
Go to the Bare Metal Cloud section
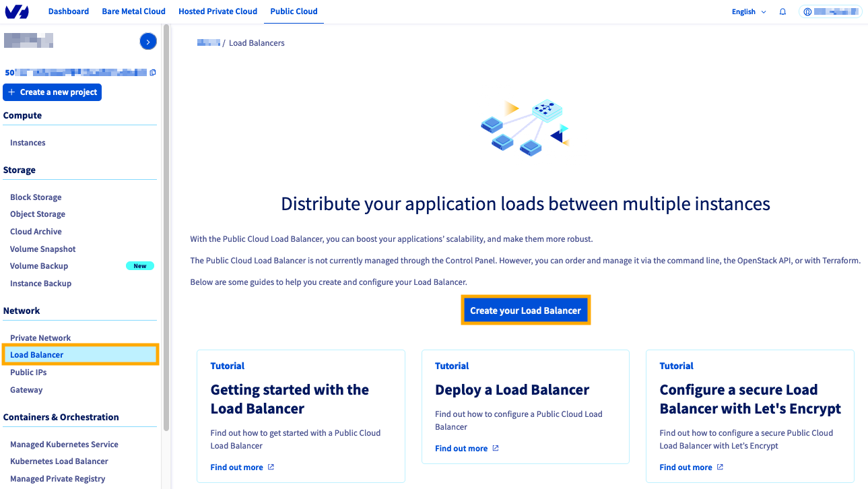tap(133, 11)
